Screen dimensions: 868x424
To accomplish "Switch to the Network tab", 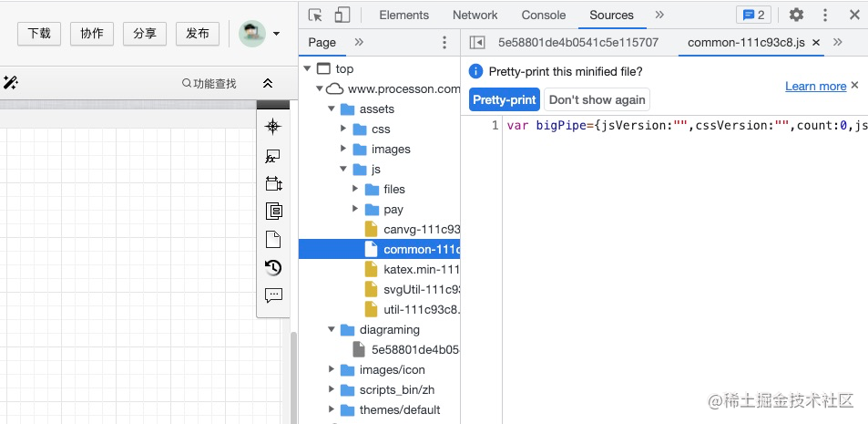I will 475,15.
